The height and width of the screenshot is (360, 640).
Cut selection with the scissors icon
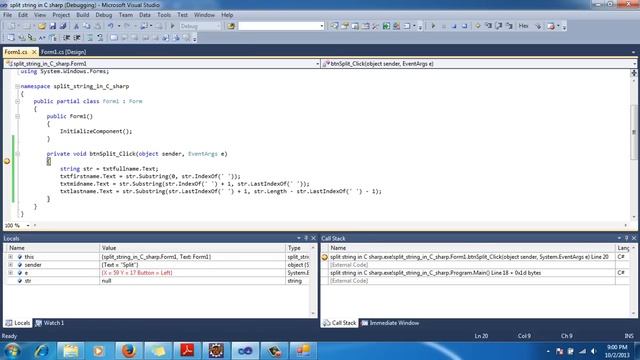(x=76, y=26)
